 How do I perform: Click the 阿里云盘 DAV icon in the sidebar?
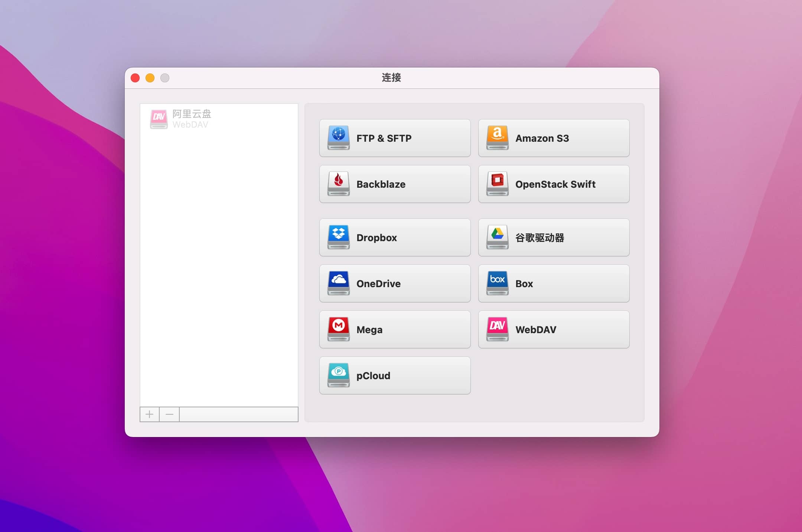click(159, 119)
